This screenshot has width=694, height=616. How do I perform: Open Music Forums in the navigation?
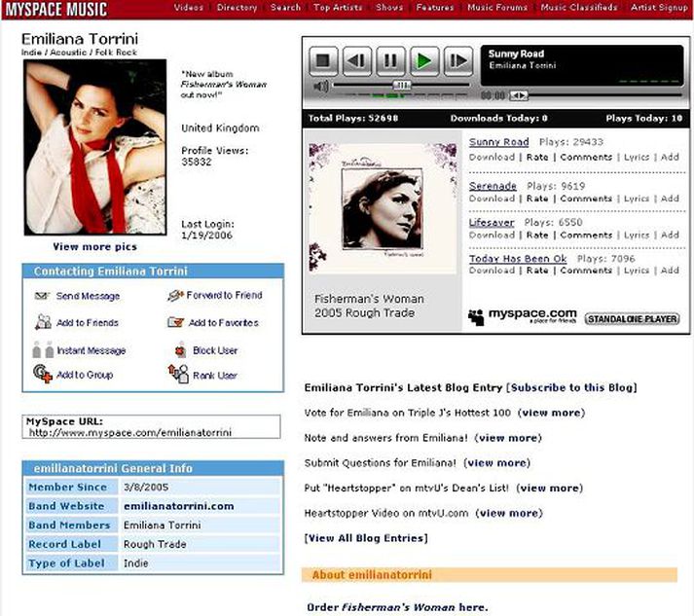pyautogui.click(x=497, y=8)
